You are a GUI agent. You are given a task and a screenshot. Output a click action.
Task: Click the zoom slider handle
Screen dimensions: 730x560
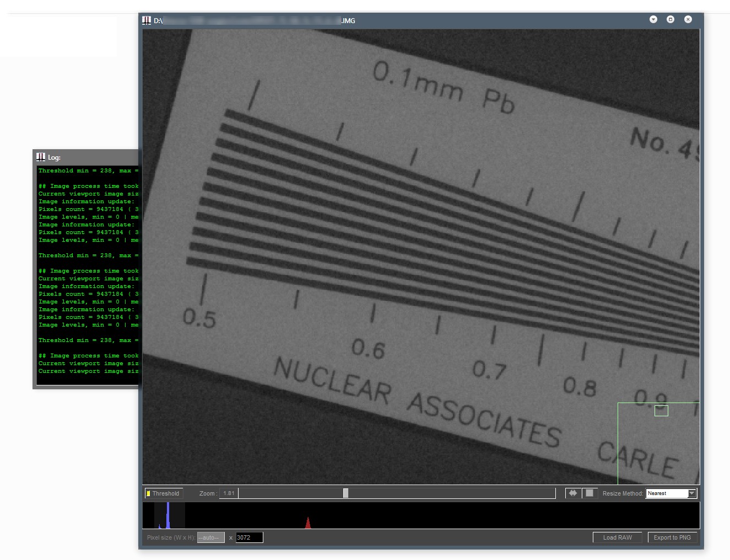click(x=345, y=493)
